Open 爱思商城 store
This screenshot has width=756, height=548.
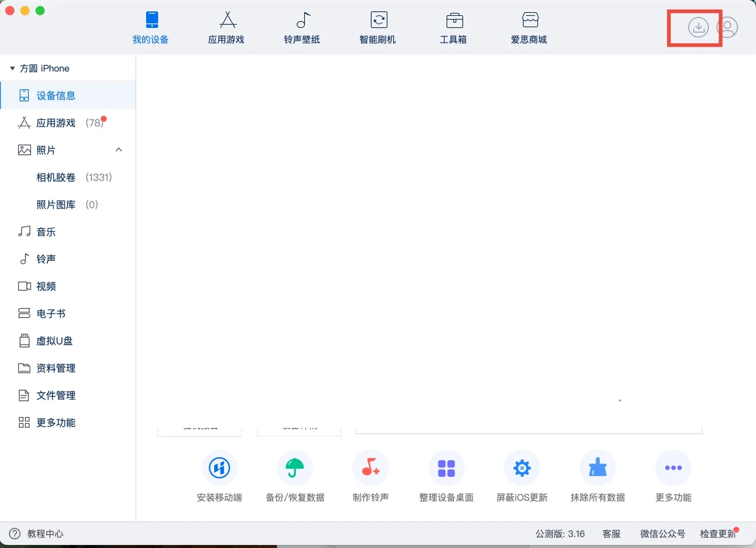[529, 28]
